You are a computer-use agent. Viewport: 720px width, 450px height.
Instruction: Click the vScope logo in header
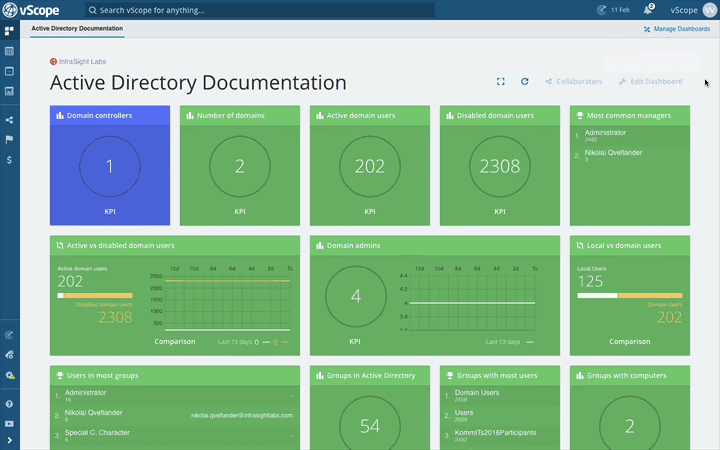[31, 10]
